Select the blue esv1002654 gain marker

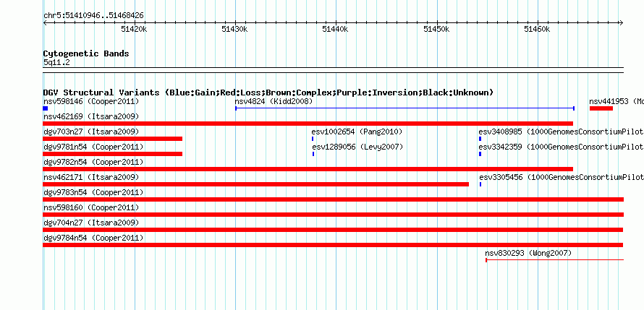[313, 139]
